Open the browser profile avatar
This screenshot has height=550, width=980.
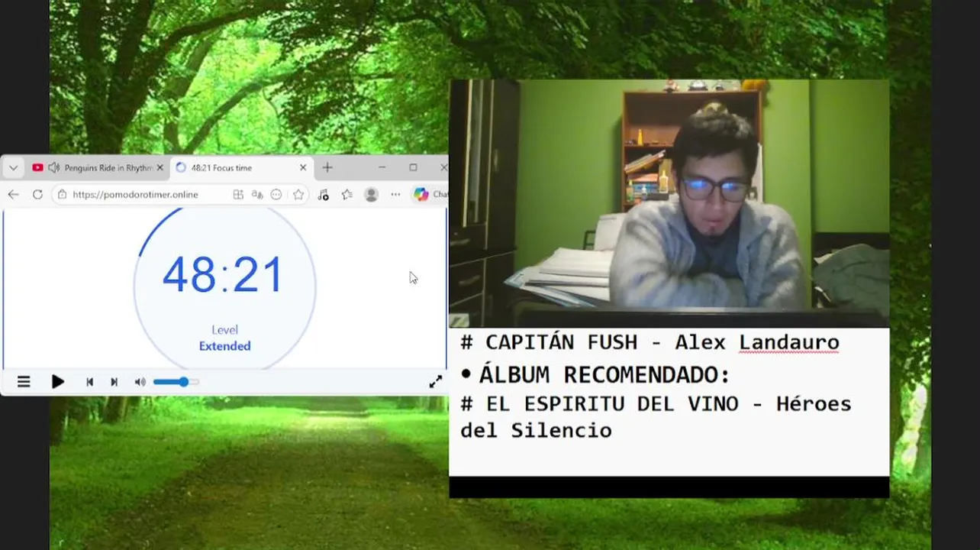tap(372, 195)
